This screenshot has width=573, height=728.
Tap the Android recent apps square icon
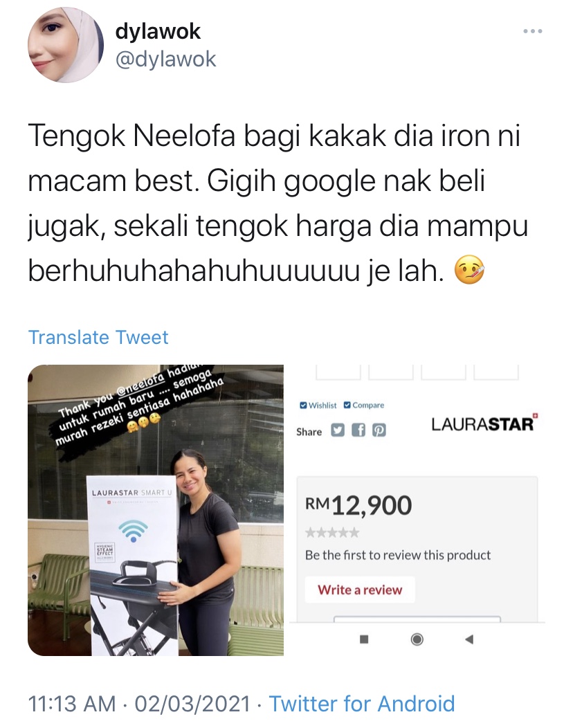(364, 640)
